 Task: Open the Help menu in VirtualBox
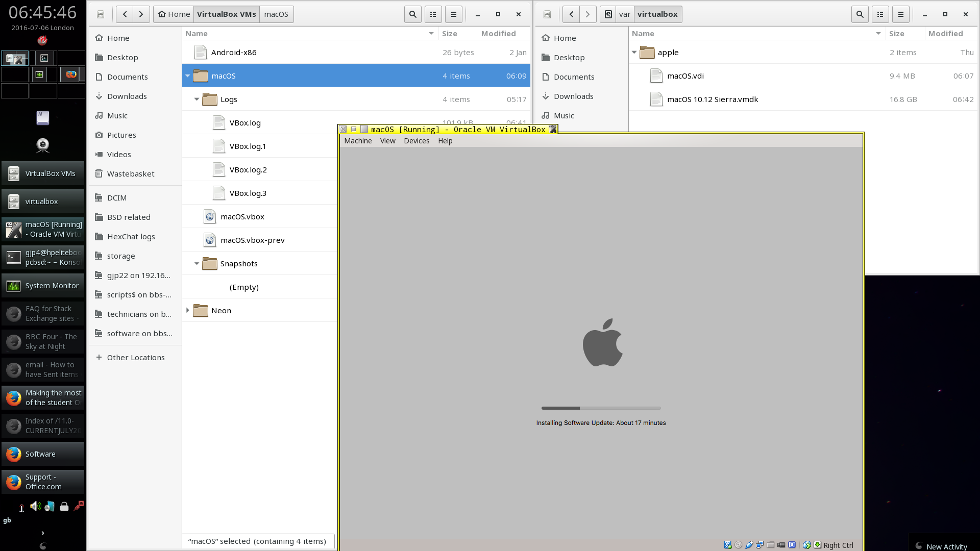tap(445, 141)
